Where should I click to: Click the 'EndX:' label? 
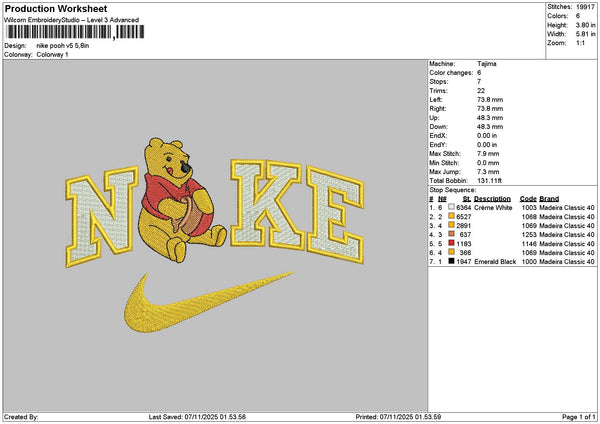(x=438, y=136)
